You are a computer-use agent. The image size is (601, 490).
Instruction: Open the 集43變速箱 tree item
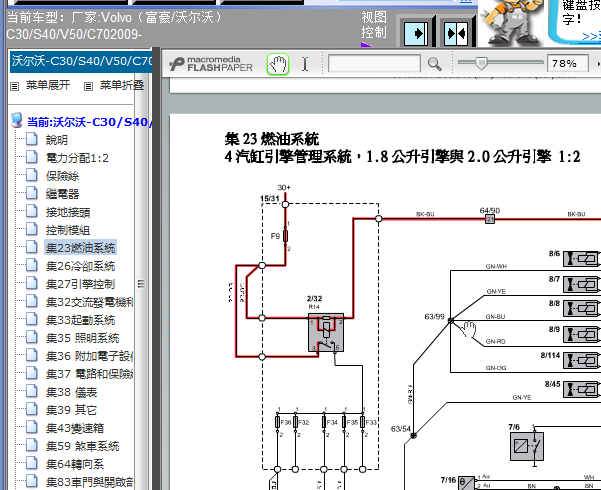click(x=75, y=428)
